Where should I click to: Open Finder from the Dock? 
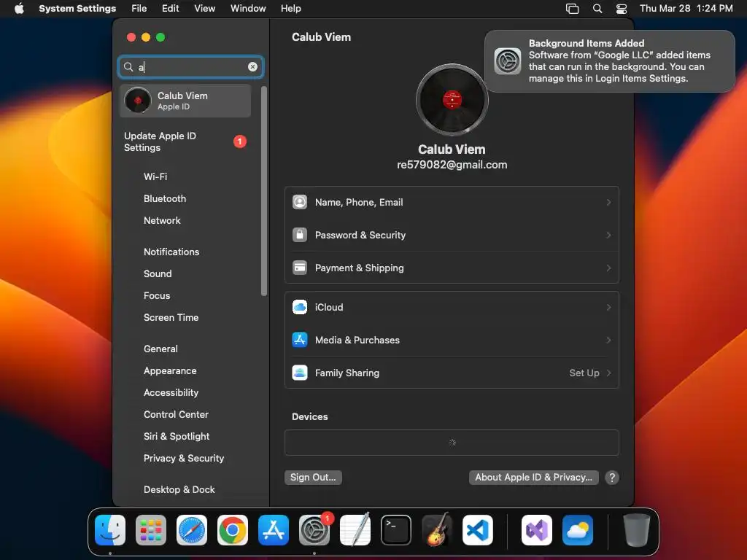pyautogui.click(x=110, y=530)
